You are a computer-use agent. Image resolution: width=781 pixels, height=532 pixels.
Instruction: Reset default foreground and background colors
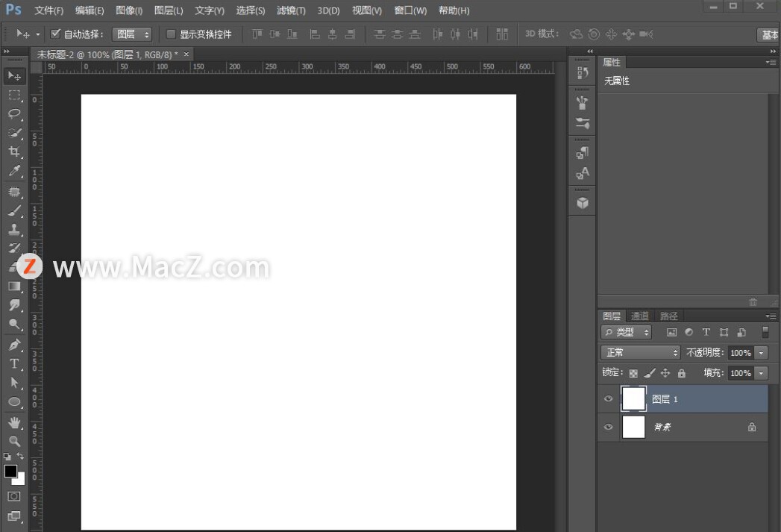[7, 457]
